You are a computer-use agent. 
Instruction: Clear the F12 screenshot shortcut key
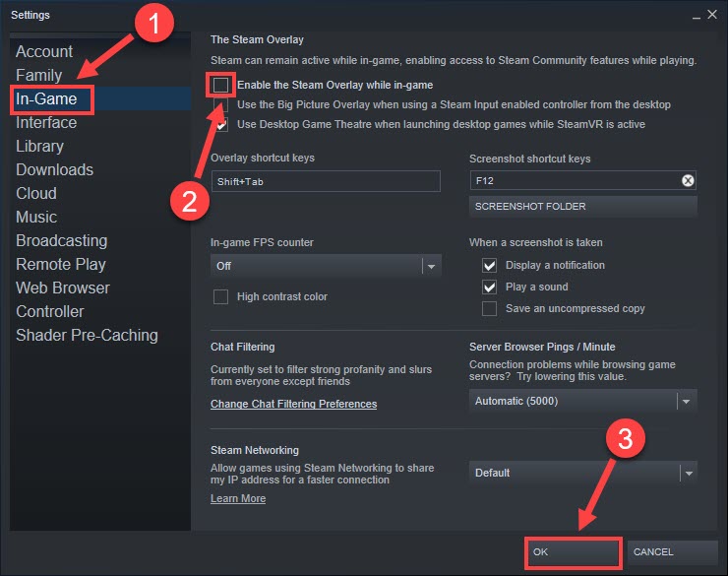point(688,181)
